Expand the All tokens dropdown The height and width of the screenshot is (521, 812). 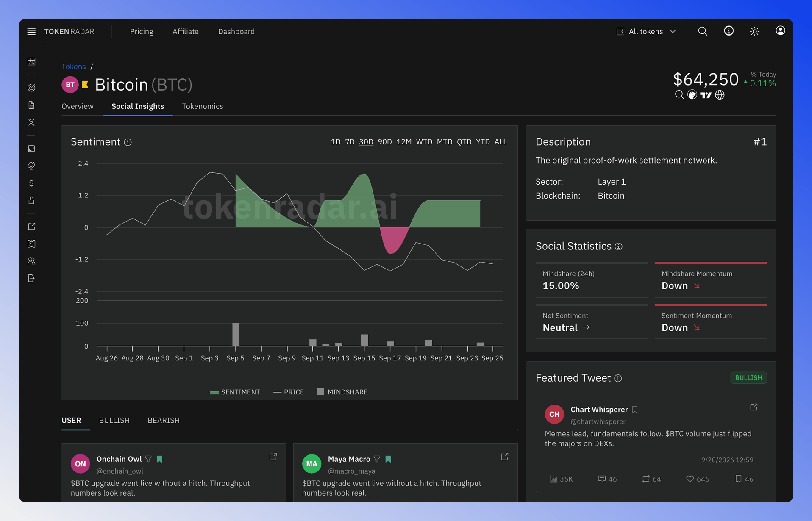click(646, 31)
